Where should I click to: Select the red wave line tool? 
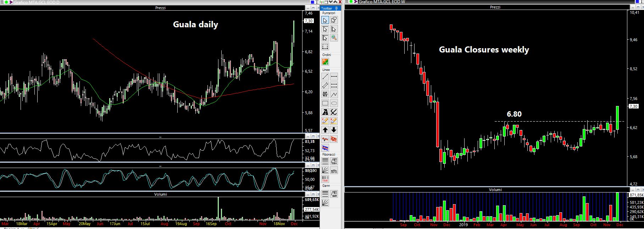point(325,139)
